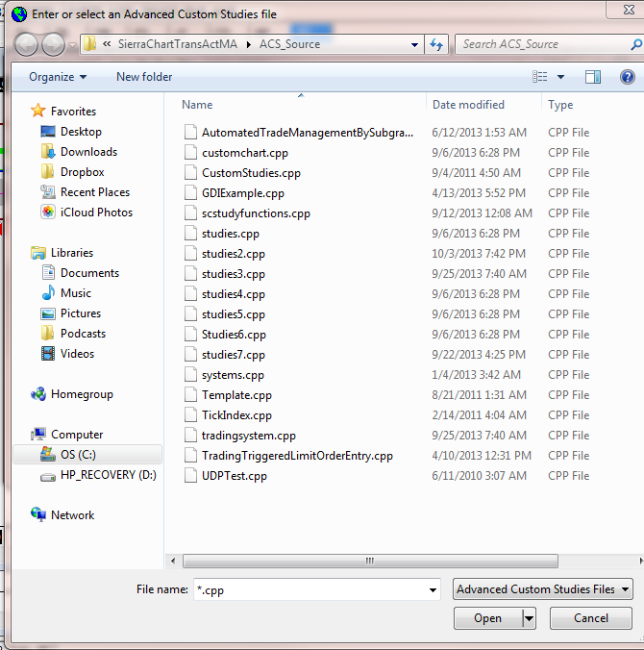Expand the address bar previous locations dropdown
Viewport: 644px width, 650px height.
414,45
